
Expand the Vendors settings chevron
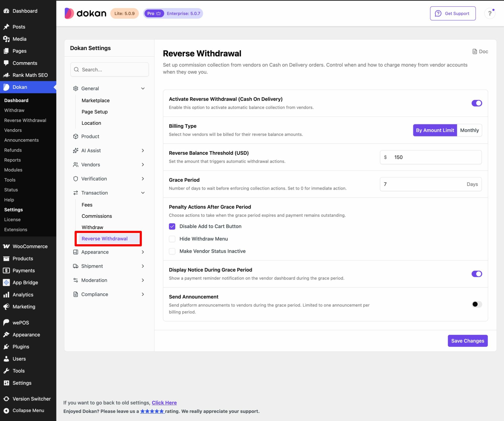pyautogui.click(x=143, y=165)
